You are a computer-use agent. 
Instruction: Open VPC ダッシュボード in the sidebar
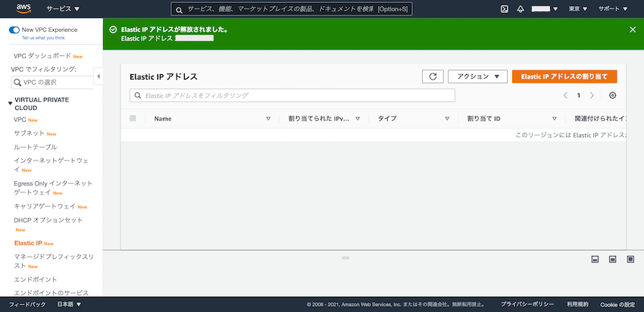click(x=42, y=56)
